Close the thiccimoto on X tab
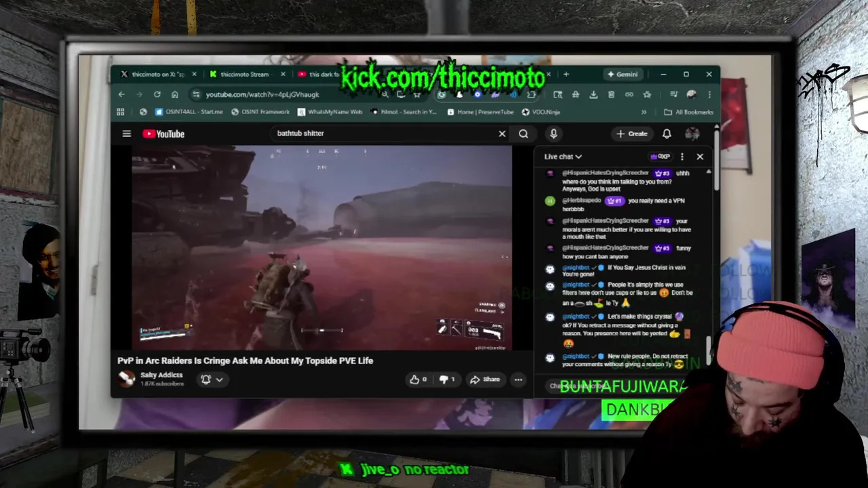 point(194,74)
